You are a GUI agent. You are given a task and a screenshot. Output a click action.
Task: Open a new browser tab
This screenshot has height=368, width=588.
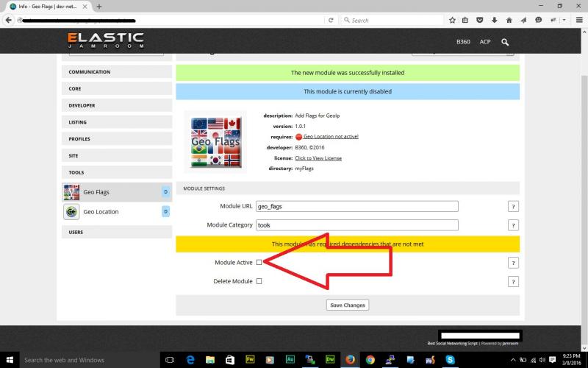tap(99, 7)
